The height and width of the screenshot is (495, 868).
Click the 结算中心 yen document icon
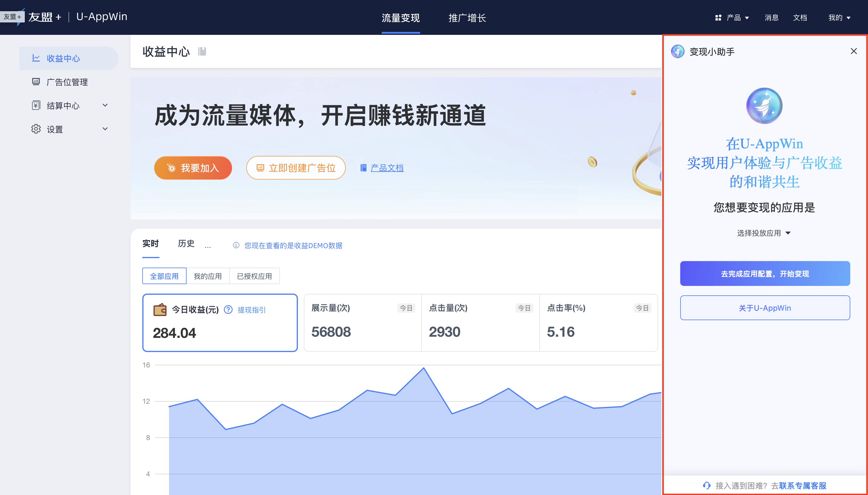[x=36, y=105]
